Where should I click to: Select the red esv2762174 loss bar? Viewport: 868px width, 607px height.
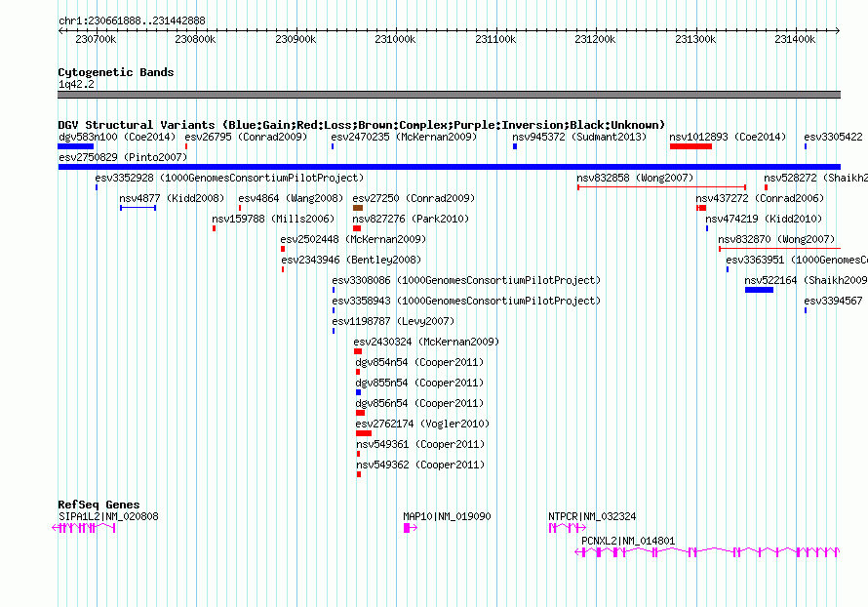coord(364,433)
